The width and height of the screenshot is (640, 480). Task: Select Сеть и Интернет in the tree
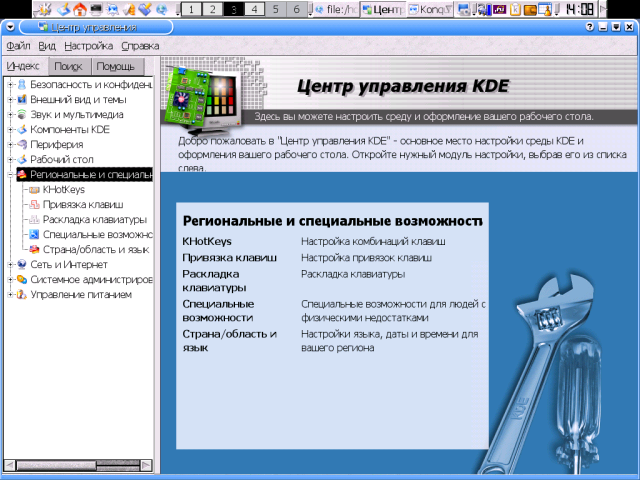(x=69, y=264)
